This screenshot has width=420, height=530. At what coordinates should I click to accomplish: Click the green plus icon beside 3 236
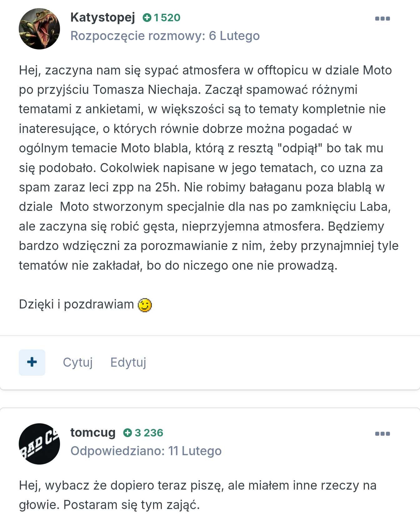127,433
